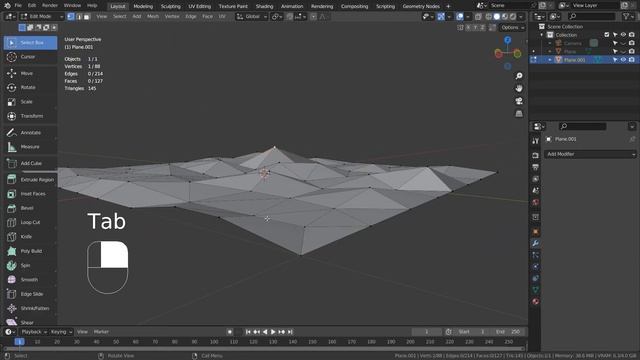Select the Edge Slide tool
The height and width of the screenshot is (360, 640).
(x=30, y=294)
